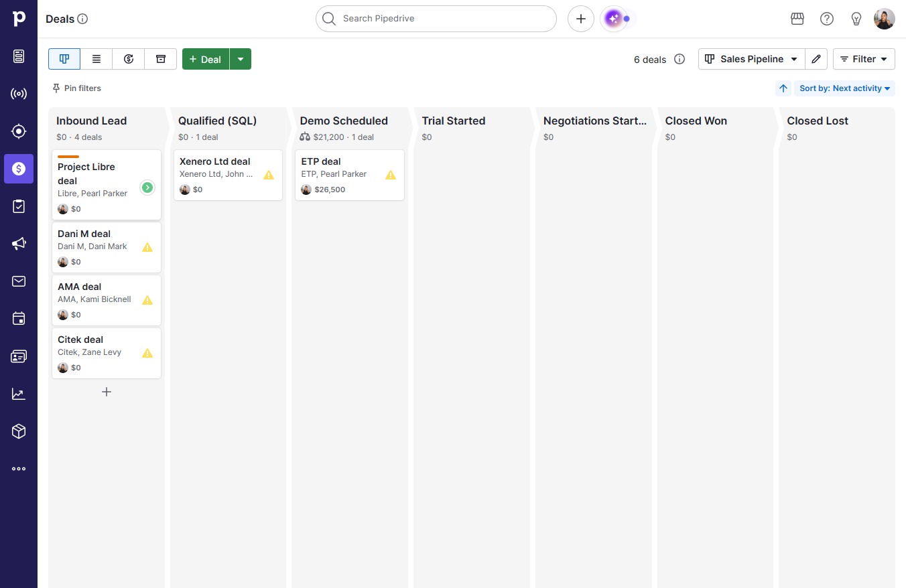Viewport: 906px width, 588px height.
Task: Switch to list view
Action: [x=96, y=59]
